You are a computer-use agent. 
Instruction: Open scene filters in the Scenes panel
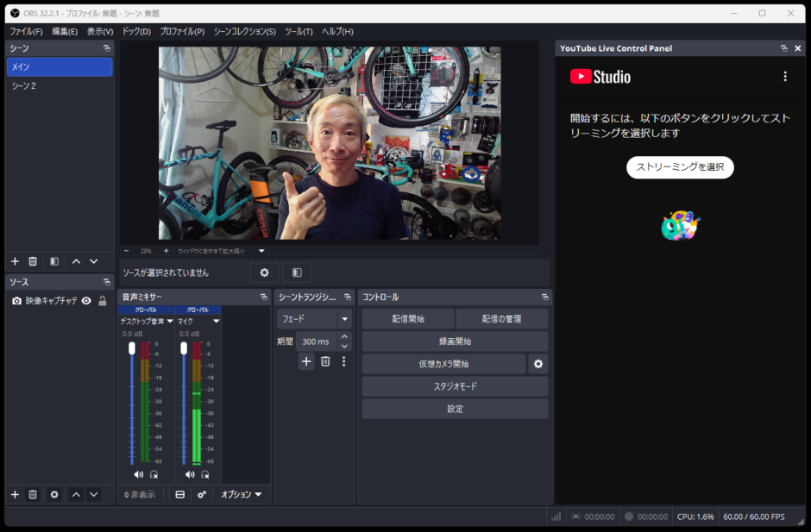click(54, 261)
